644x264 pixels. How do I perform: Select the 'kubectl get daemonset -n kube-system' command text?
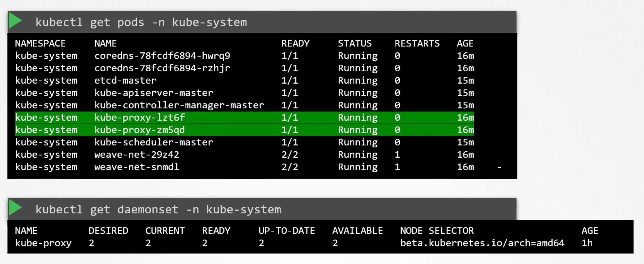click(x=158, y=209)
